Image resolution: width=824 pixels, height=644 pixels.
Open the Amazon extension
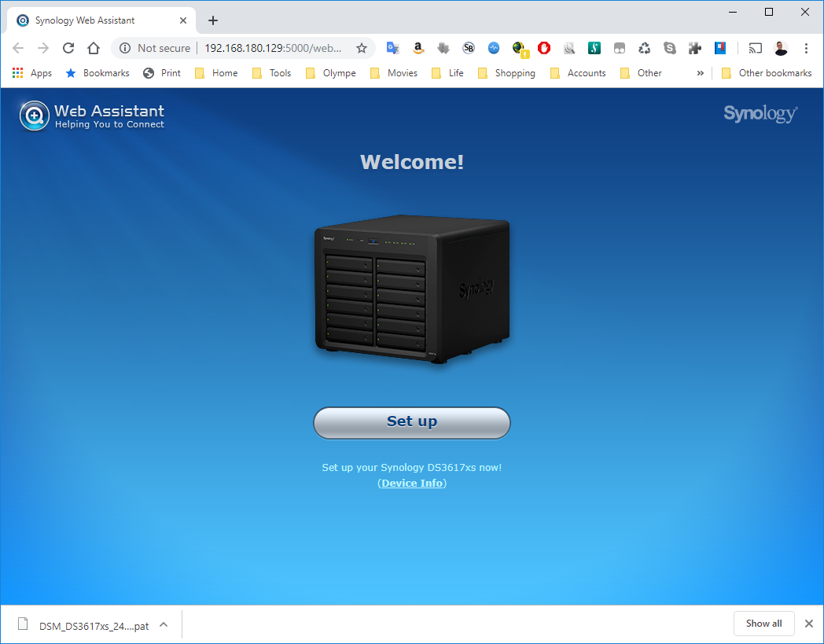[x=418, y=49]
